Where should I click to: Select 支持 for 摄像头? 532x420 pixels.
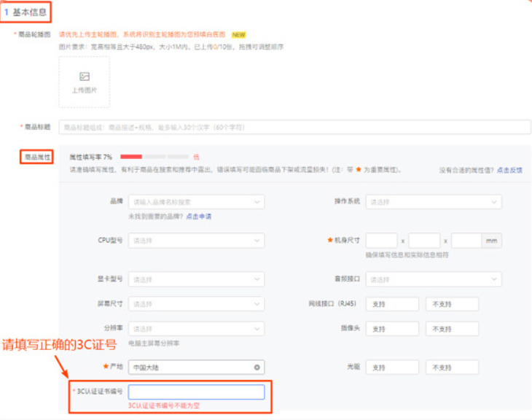click(392, 329)
